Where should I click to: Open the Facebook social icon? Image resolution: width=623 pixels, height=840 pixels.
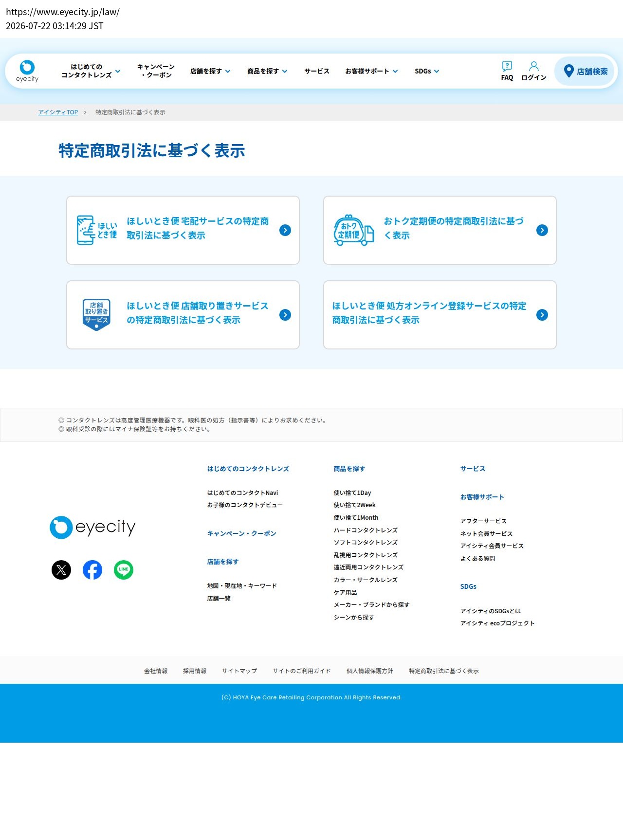coord(92,570)
